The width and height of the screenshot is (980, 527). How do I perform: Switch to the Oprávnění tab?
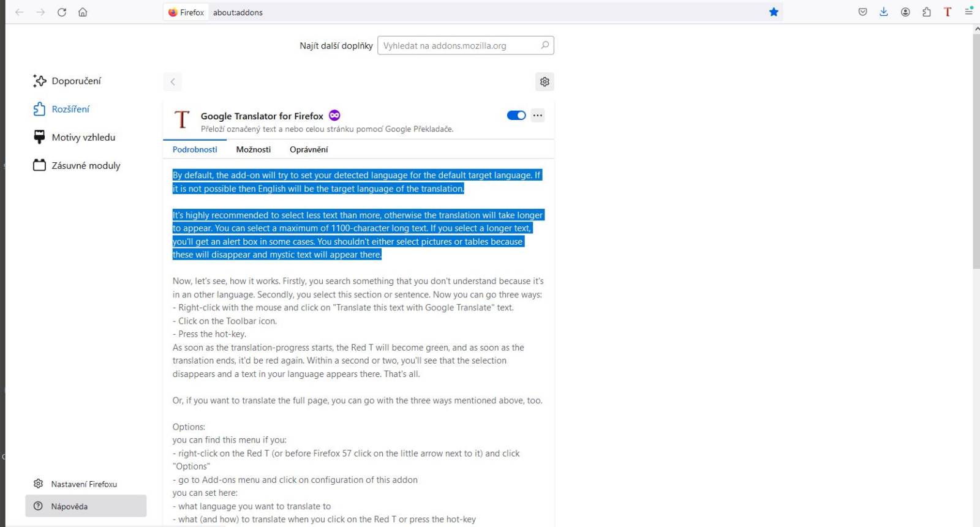[309, 149]
